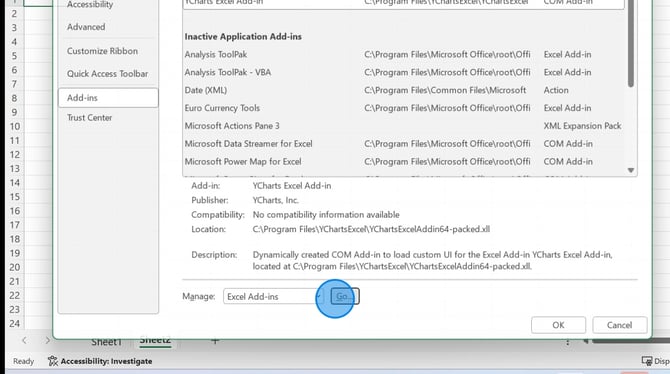
Task: Select the Date (XML) add-in entry
Action: click(403, 90)
